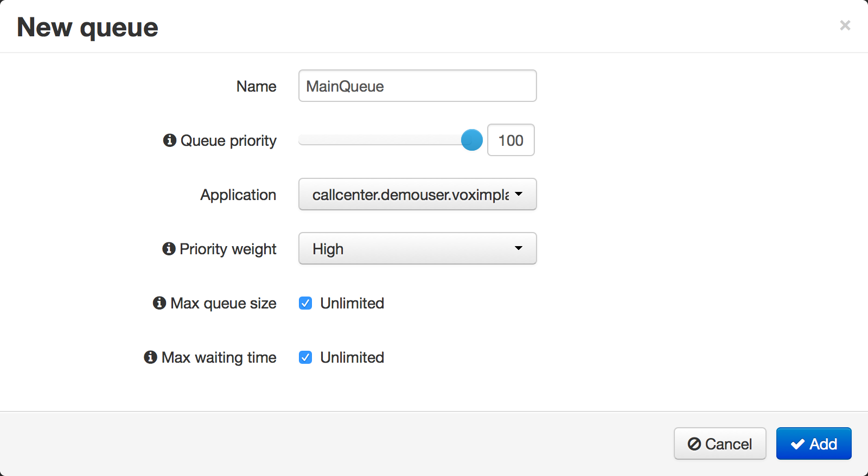Click the Max queue size info icon
868x476 pixels.
159,303
